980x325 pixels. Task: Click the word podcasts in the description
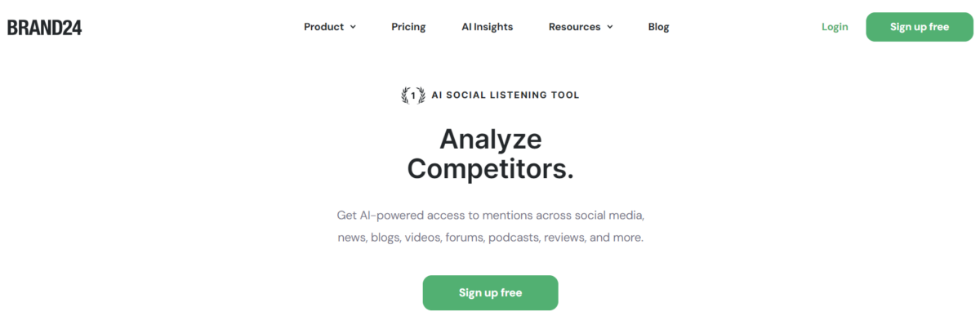514,238
